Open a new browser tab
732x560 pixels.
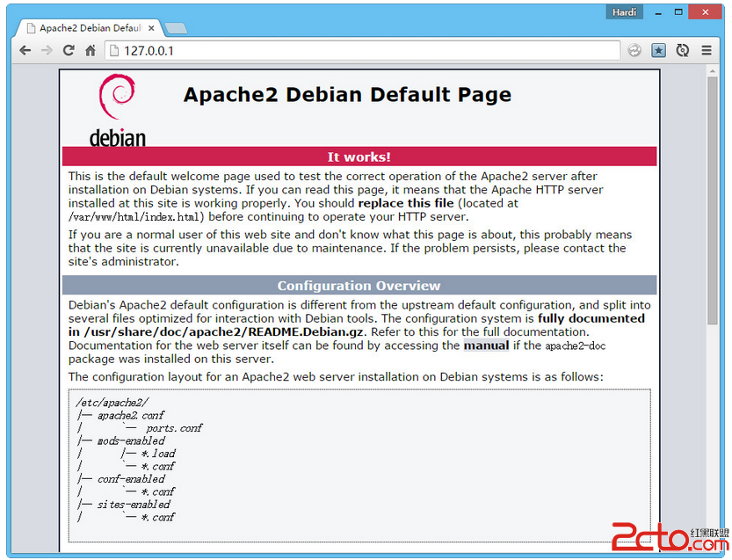point(176,28)
